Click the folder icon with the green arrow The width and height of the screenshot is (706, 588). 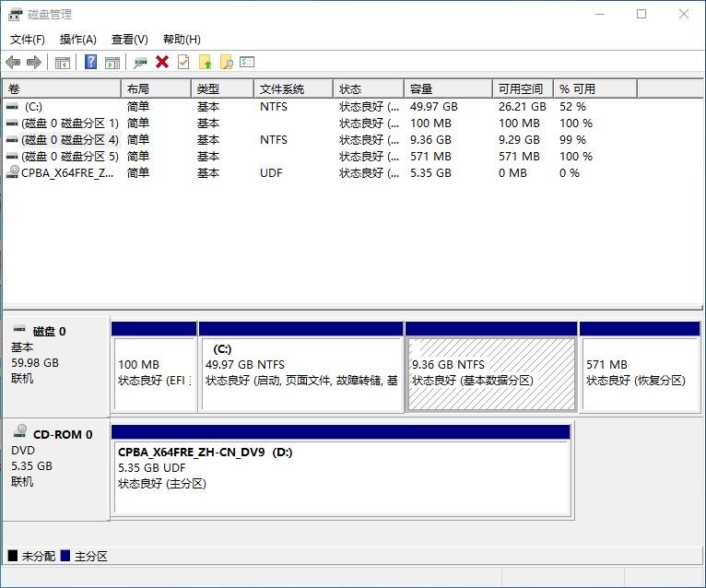(205, 62)
